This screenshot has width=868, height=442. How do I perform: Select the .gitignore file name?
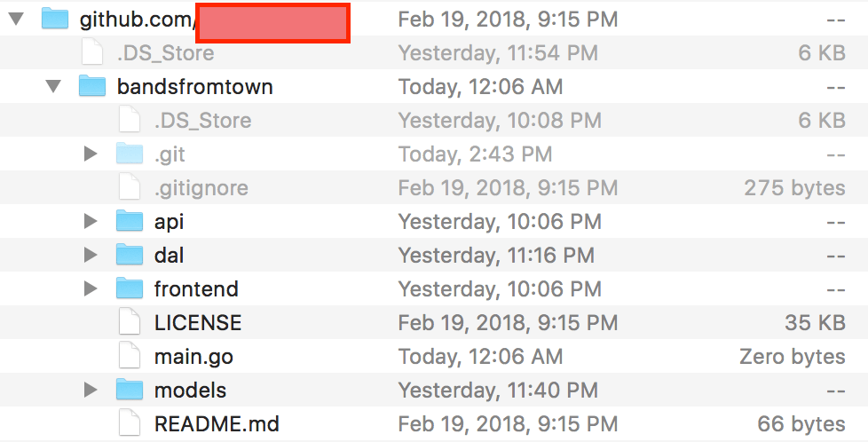click(201, 188)
